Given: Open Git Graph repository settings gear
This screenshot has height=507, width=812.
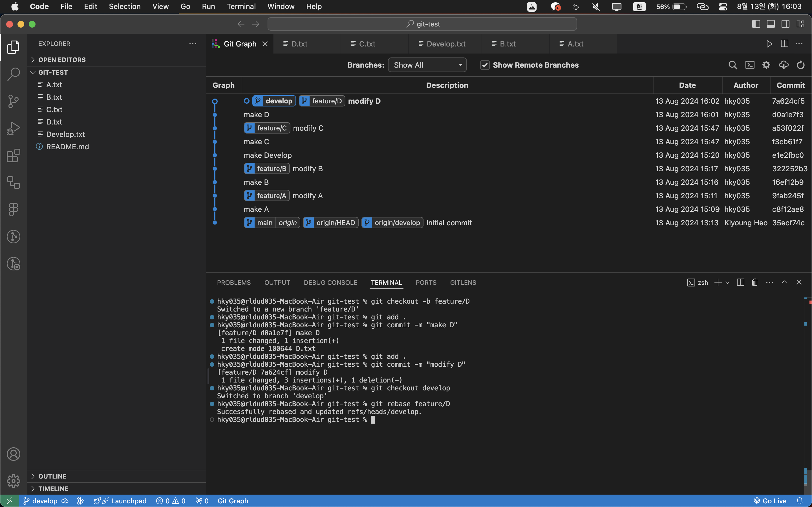Looking at the screenshot, I should [x=766, y=65].
